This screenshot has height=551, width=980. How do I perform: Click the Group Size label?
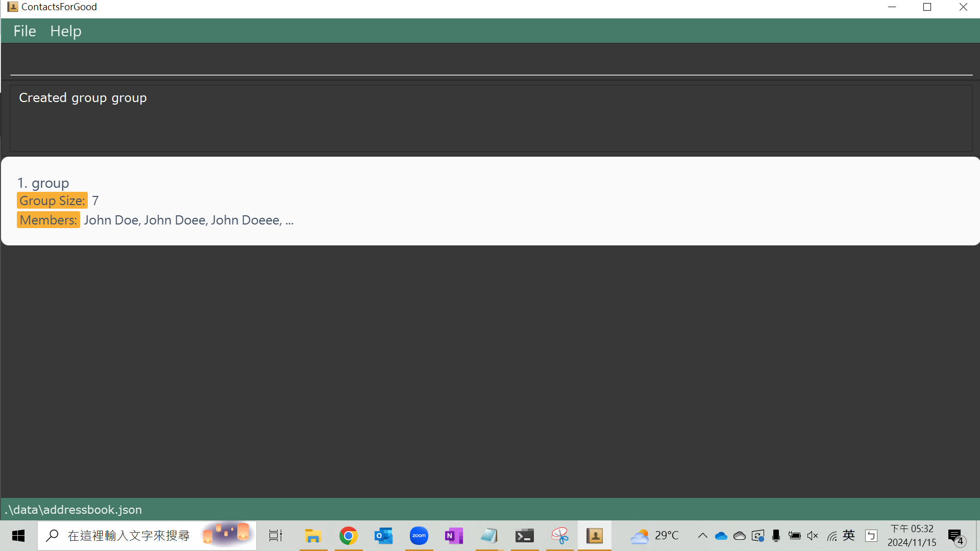(x=52, y=201)
